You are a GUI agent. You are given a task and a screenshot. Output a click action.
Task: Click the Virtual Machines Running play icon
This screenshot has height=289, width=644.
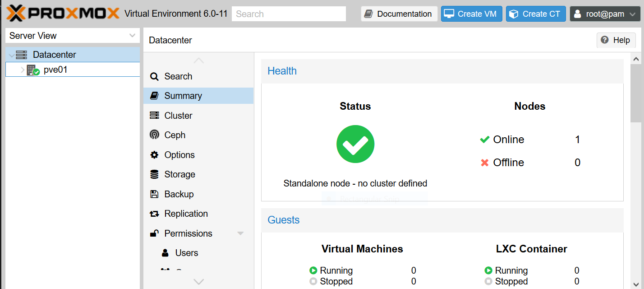pyautogui.click(x=313, y=270)
